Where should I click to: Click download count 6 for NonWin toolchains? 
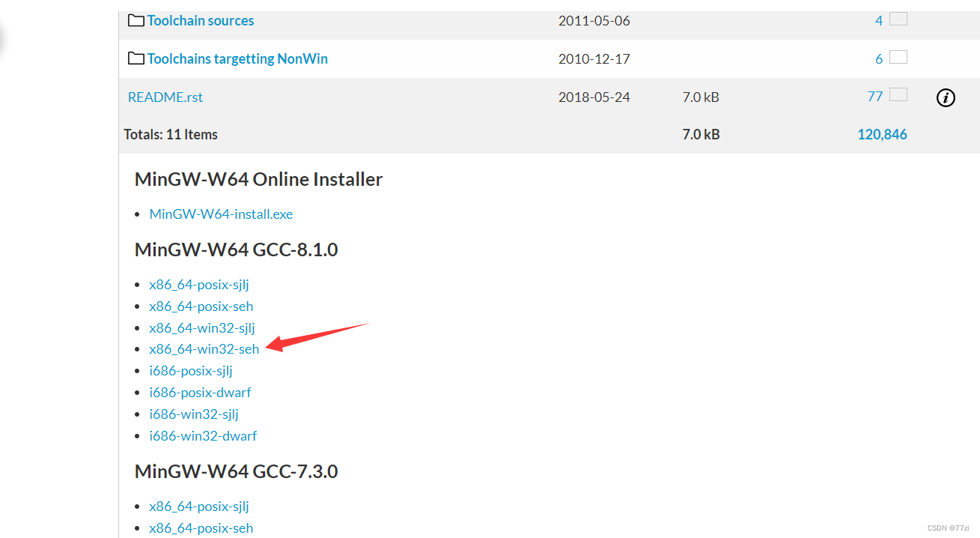(879, 59)
